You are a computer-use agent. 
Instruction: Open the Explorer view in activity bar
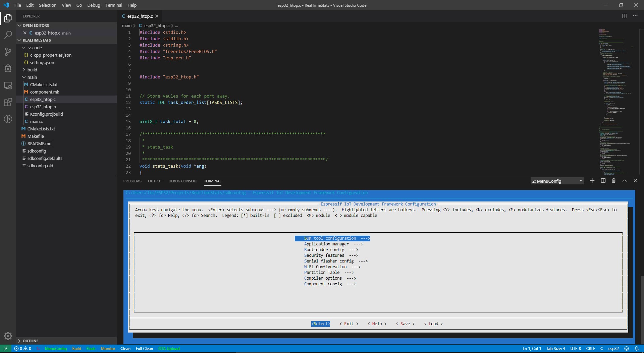pyautogui.click(x=8, y=18)
